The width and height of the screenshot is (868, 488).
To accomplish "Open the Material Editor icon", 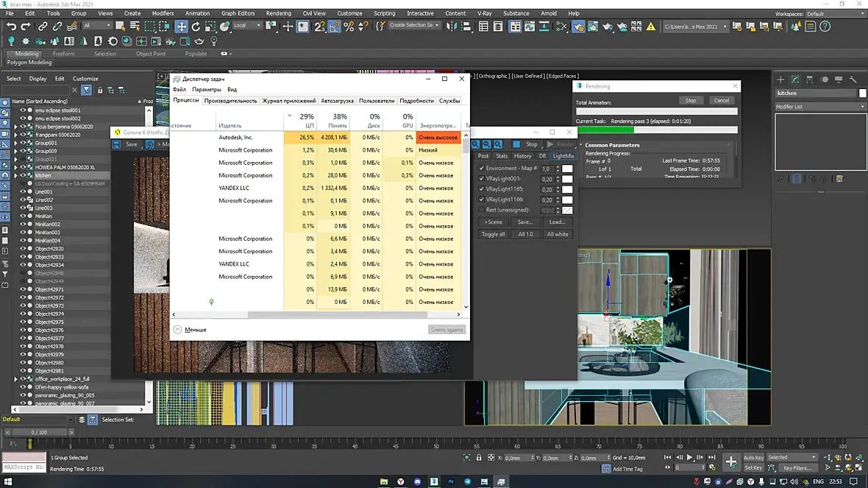I will (x=562, y=26).
